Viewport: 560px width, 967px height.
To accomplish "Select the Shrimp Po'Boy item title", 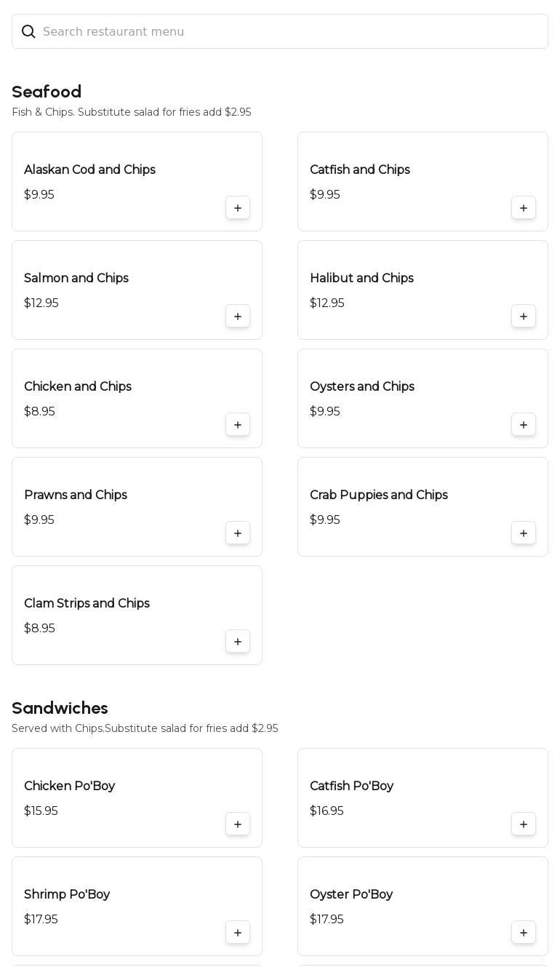I will [67, 894].
